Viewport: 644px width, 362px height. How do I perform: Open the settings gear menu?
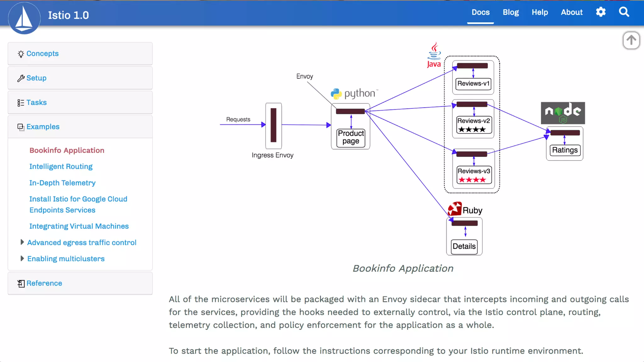point(601,12)
